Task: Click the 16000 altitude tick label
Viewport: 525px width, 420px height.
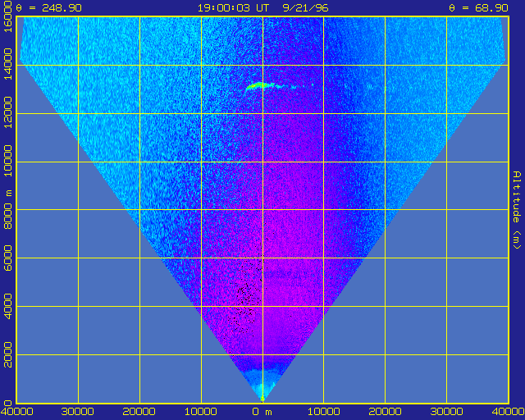Action: 7,16
